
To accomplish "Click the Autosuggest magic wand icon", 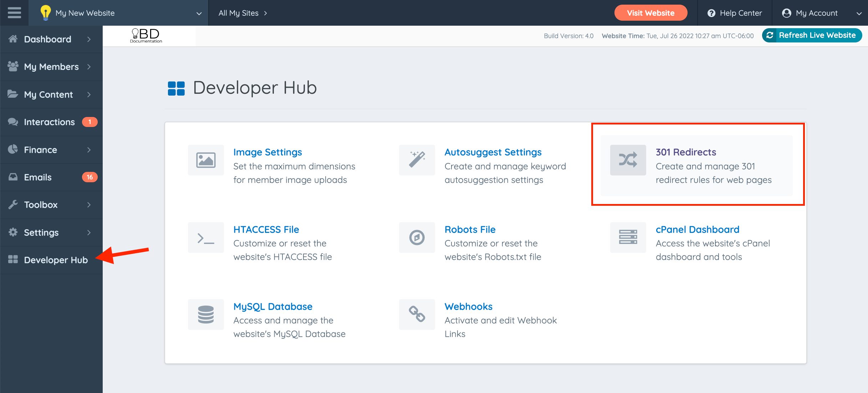I will pyautogui.click(x=417, y=160).
